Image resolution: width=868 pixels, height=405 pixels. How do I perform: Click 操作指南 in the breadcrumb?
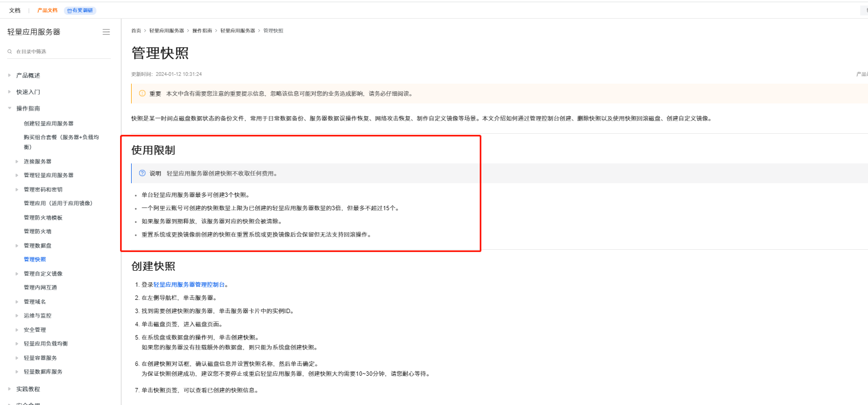click(202, 31)
